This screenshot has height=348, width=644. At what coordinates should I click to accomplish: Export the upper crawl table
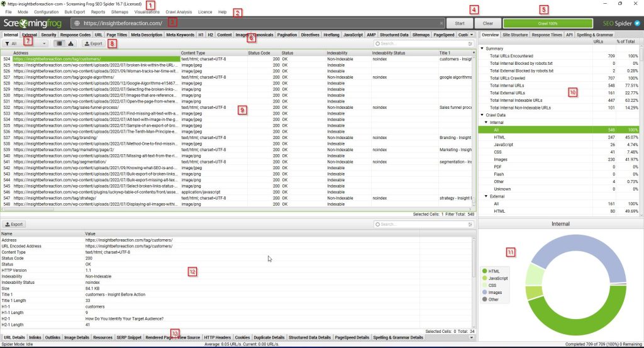click(93, 43)
